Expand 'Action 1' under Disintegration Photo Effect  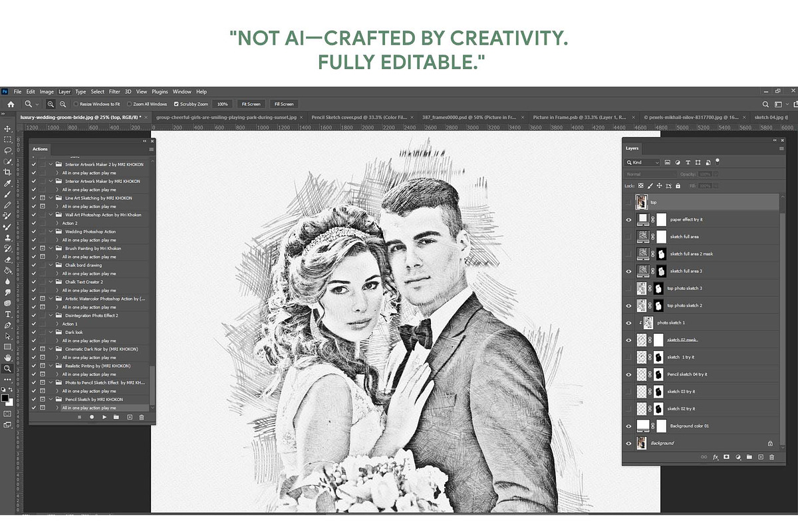point(58,324)
